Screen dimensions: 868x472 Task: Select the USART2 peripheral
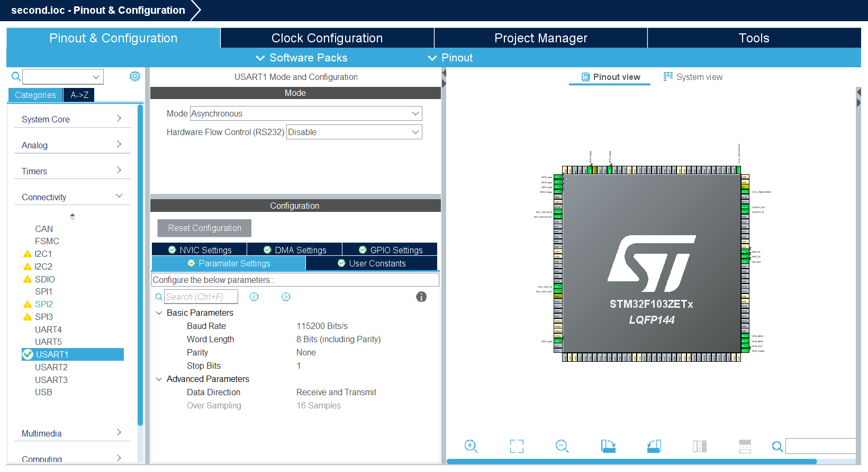pyautogui.click(x=51, y=367)
